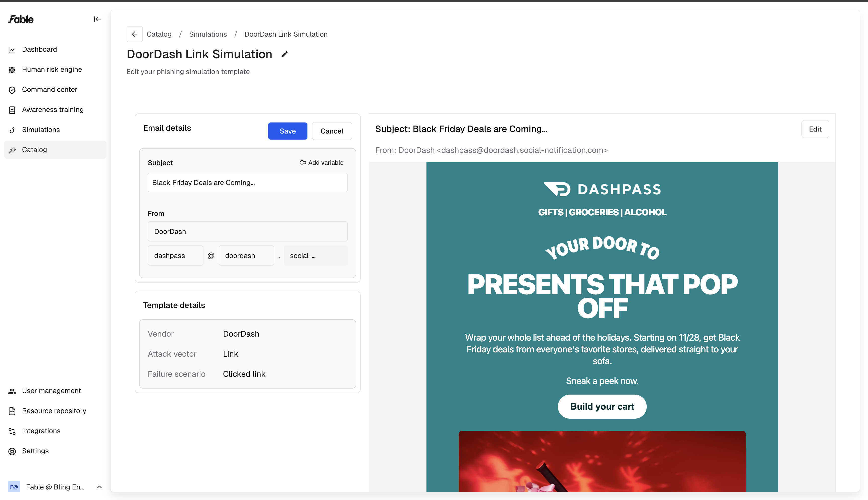Click the Failure scenario value Clicked link

click(x=244, y=374)
